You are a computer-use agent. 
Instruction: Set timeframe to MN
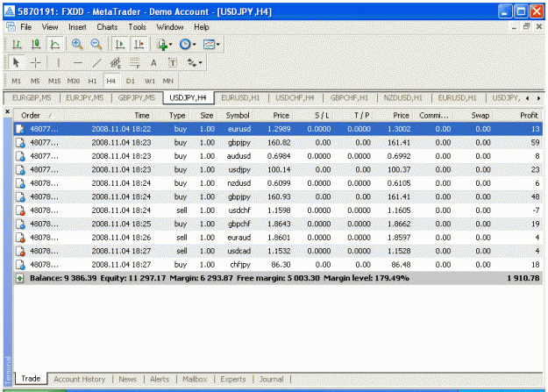168,82
